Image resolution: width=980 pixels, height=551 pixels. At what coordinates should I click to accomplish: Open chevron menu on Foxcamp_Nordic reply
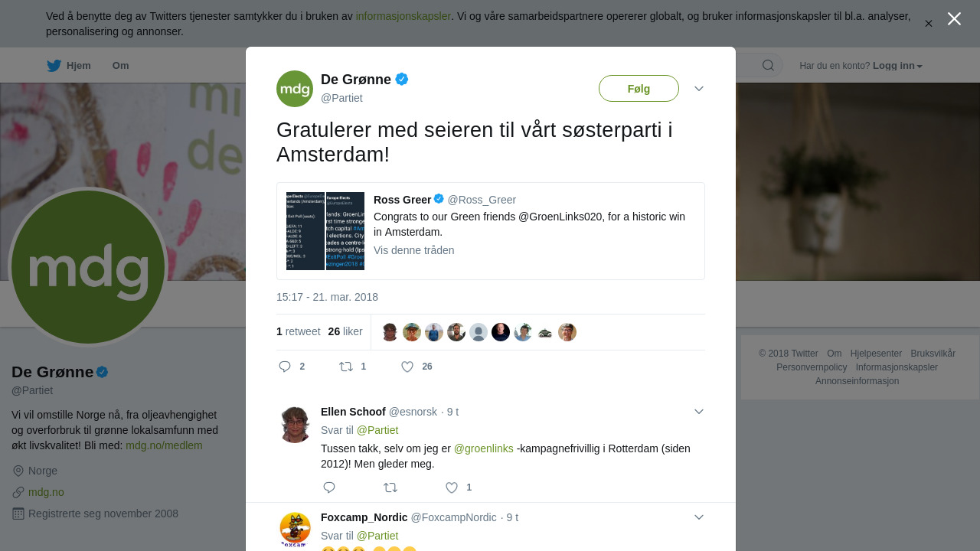[x=699, y=517]
